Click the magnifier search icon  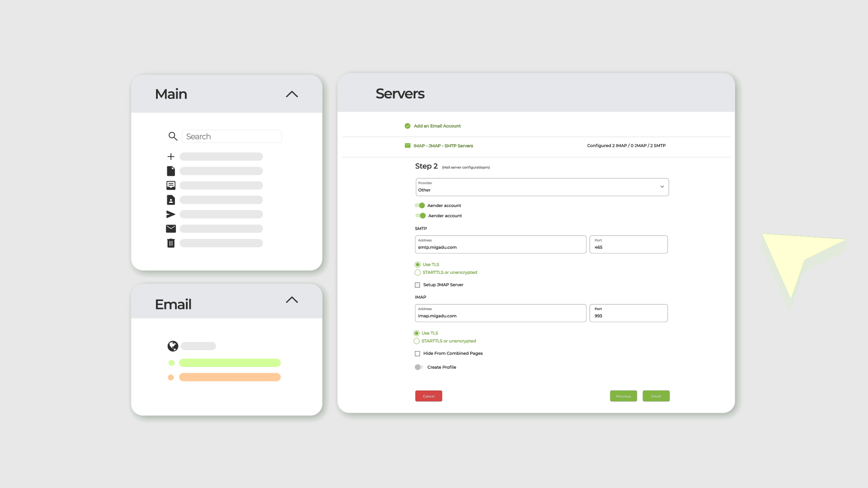click(173, 136)
